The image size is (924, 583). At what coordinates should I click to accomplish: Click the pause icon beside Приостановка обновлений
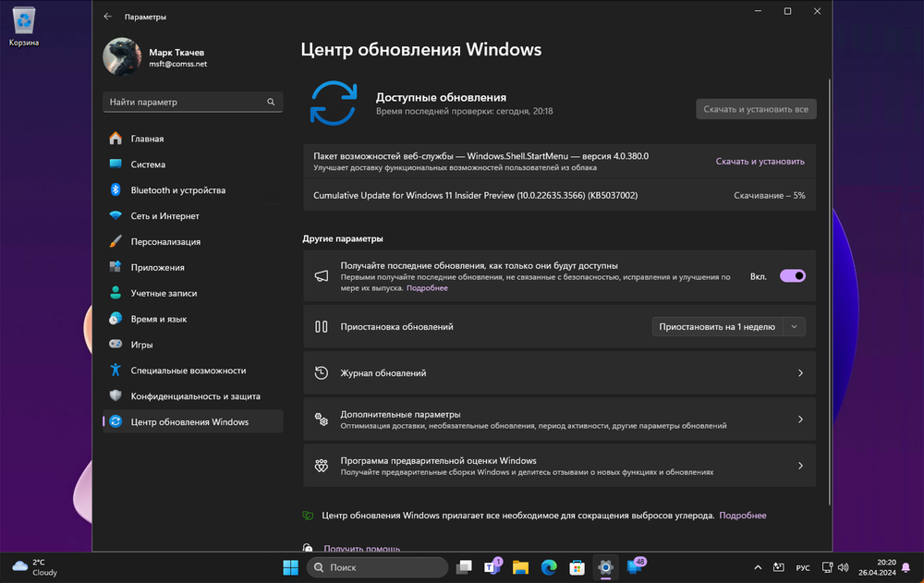322,326
